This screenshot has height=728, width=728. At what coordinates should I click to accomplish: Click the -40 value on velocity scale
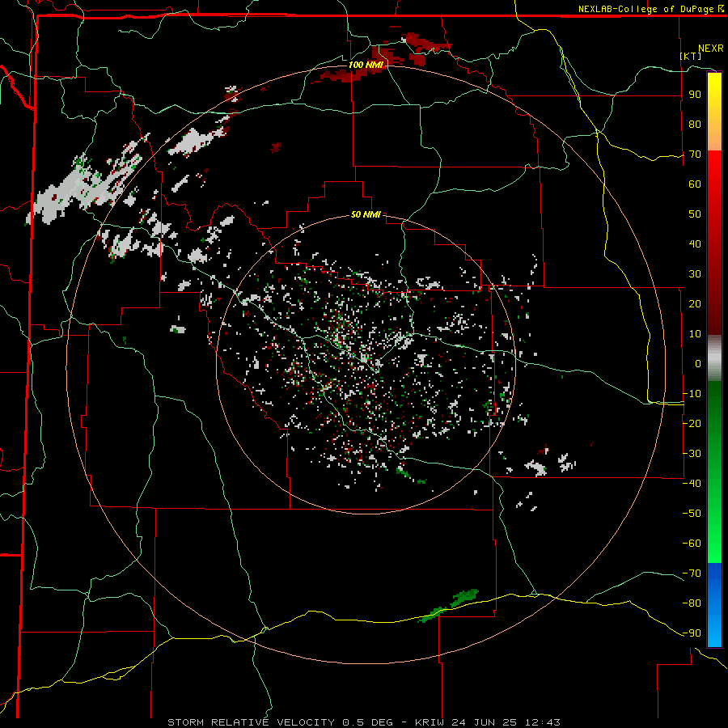692,484
